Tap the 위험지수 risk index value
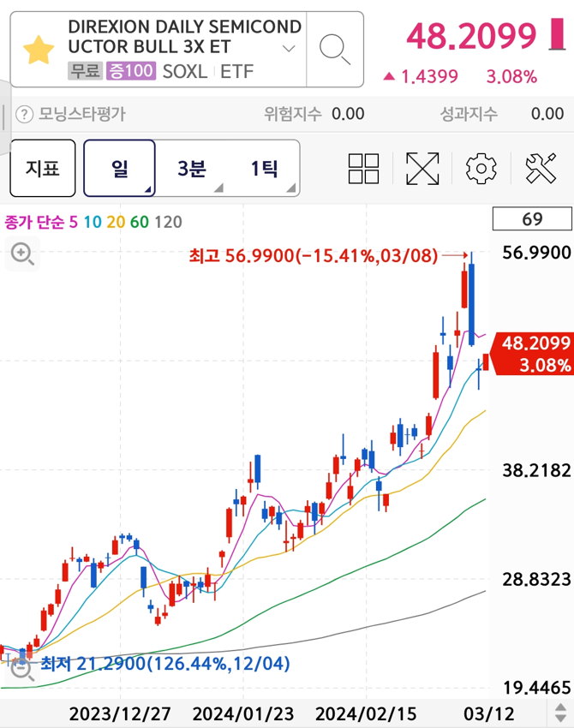 [348, 114]
